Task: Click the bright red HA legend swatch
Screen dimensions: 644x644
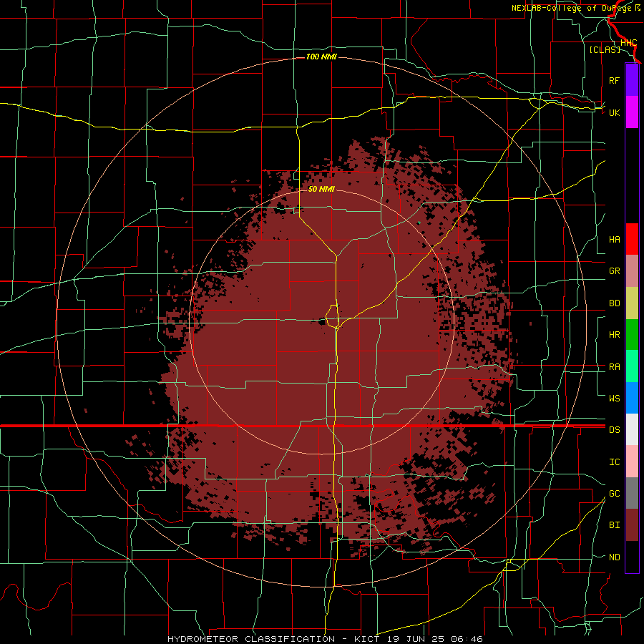Action: click(632, 239)
